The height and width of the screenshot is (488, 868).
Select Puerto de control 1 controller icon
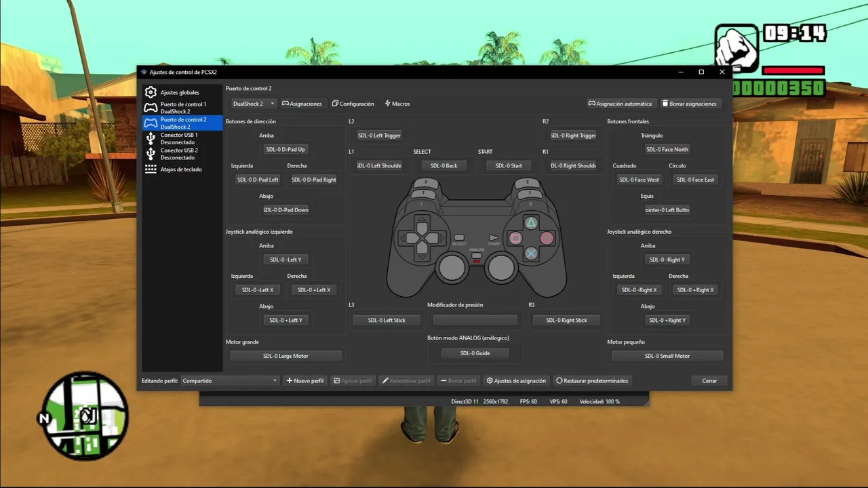(x=151, y=108)
